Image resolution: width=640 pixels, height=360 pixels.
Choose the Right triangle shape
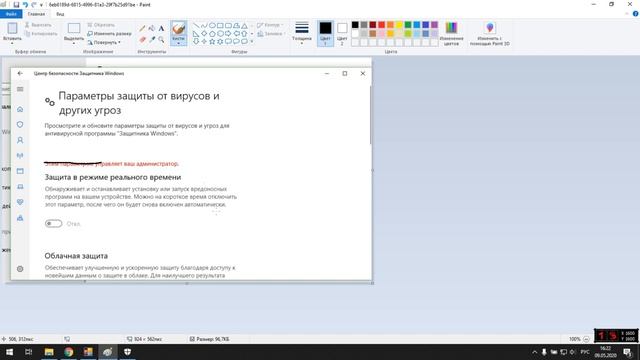tap(196, 33)
